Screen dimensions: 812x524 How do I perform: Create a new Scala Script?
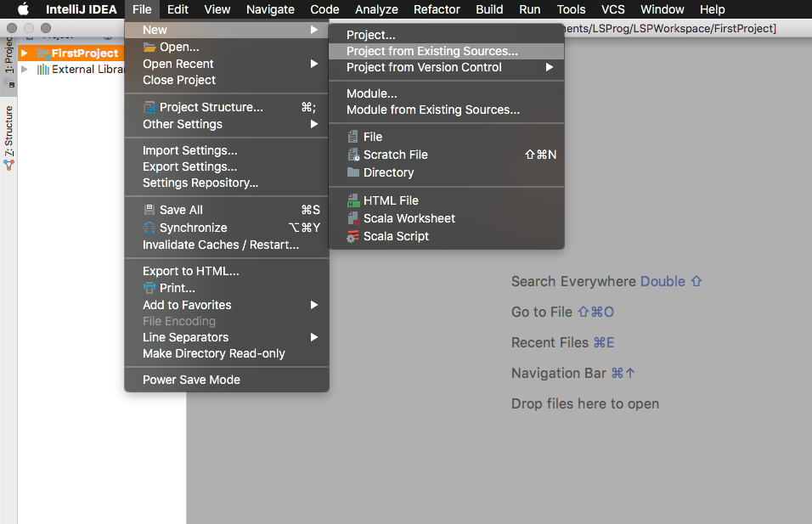point(447,236)
